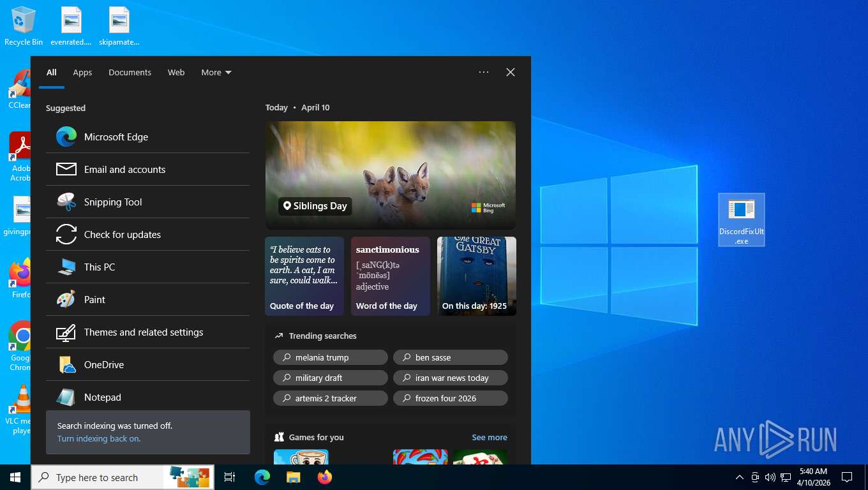Click the puzzle search highlight icon
The height and width of the screenshot is (490, 868).
tap(190, 477)
